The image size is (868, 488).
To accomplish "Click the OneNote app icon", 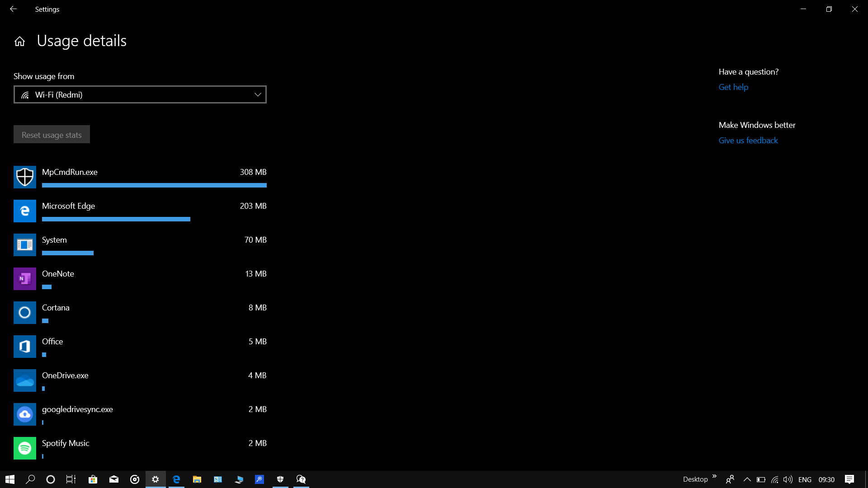I will [x=25, y=279].
